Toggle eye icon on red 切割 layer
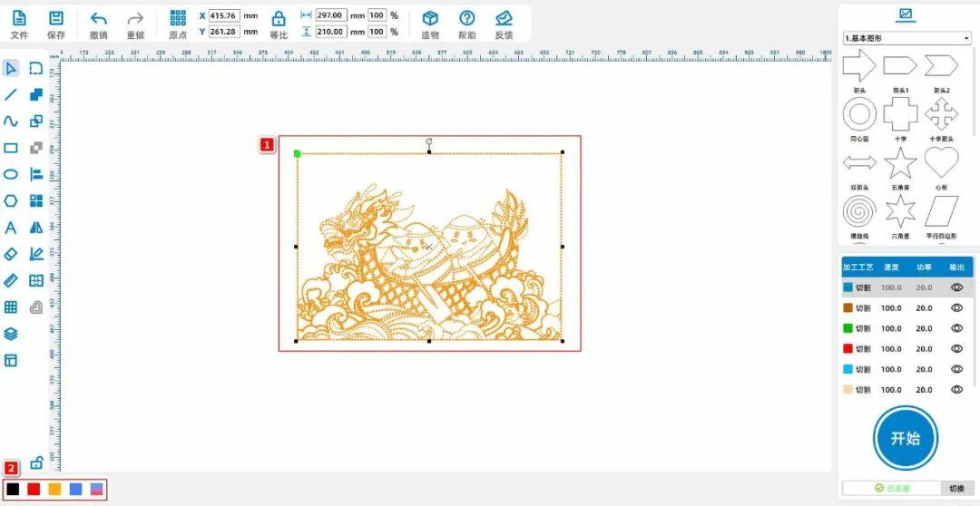 click(956, 348)
